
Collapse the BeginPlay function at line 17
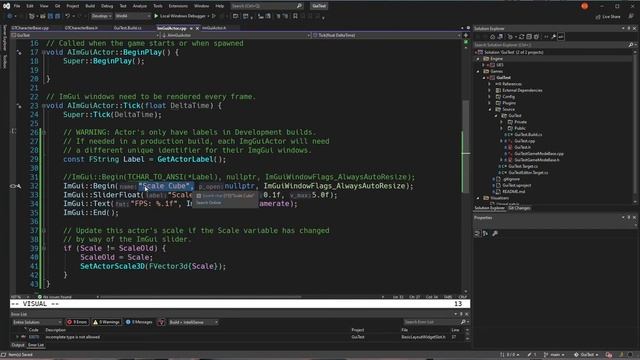click(x=44, y=52)
